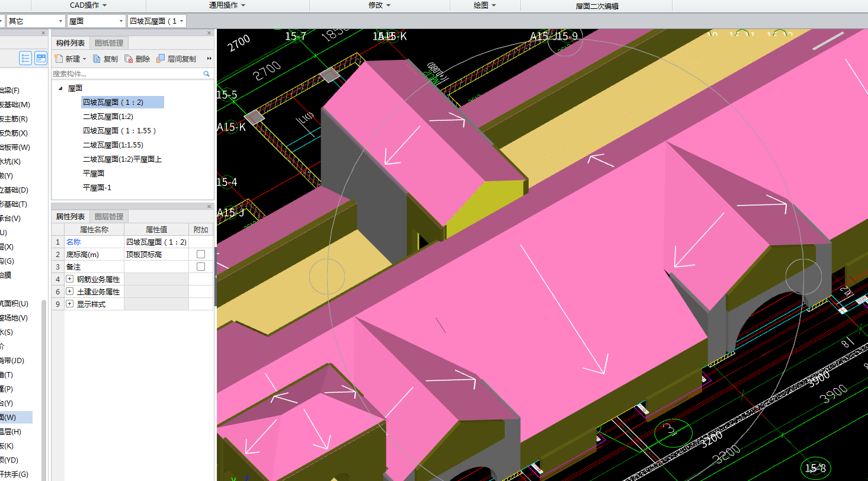The image size is (868, 481).
Task: Close the 构件列表 panel
Action: [209, 33]
